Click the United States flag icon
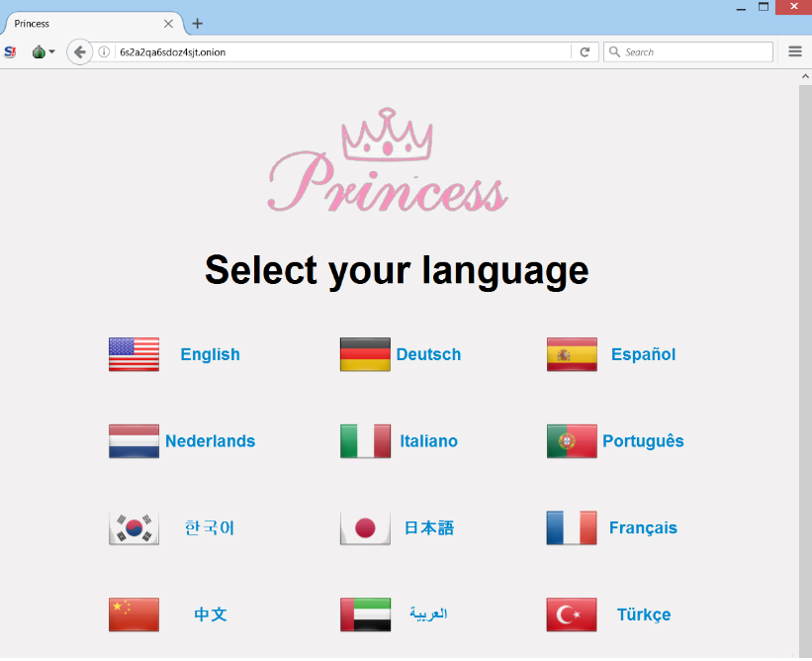 (134, 354)
